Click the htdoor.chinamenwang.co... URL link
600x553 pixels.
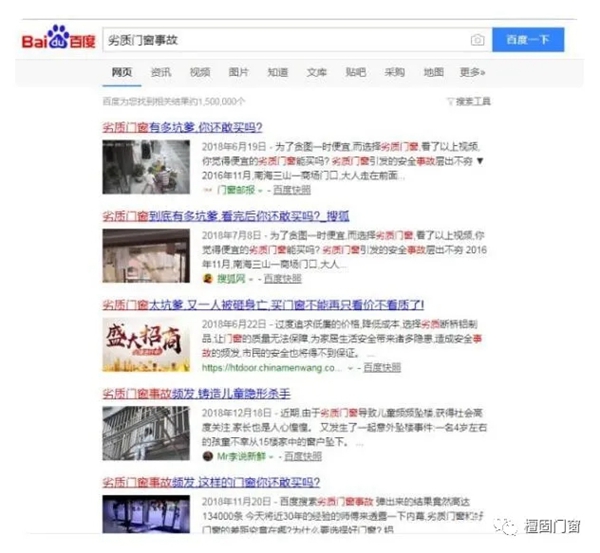pyautogui.click(x=271, y=367)
